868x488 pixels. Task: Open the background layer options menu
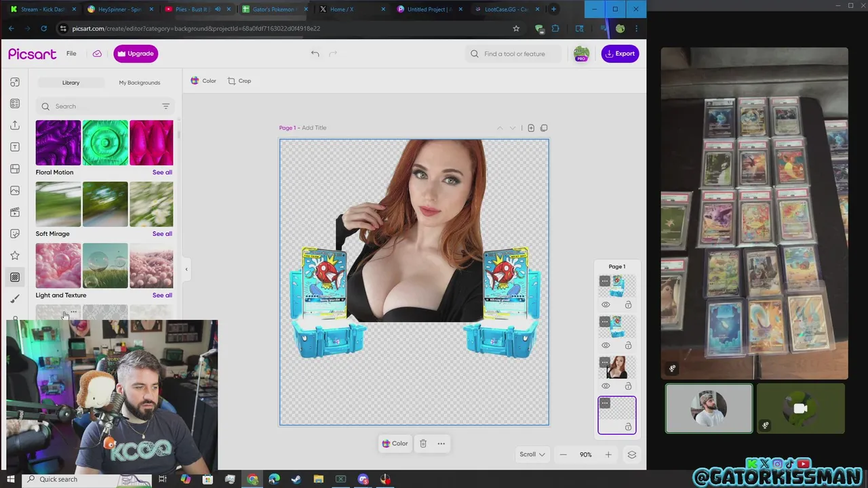605,403
